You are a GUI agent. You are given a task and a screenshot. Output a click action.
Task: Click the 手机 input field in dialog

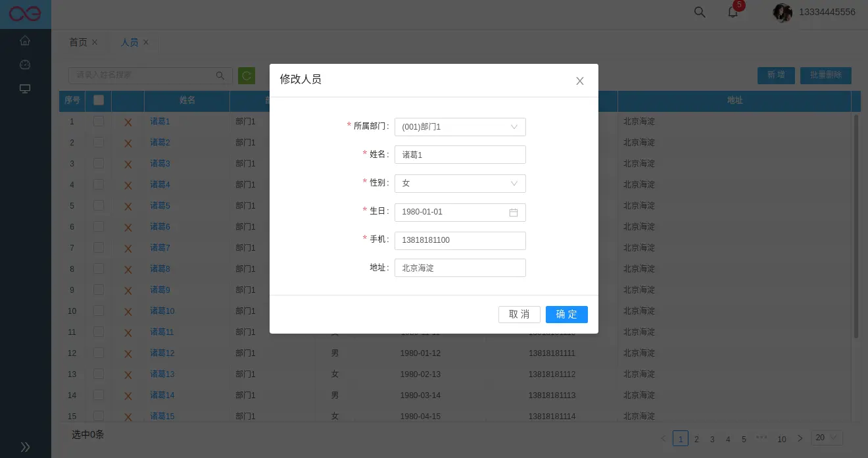click(x=460, y=241)
